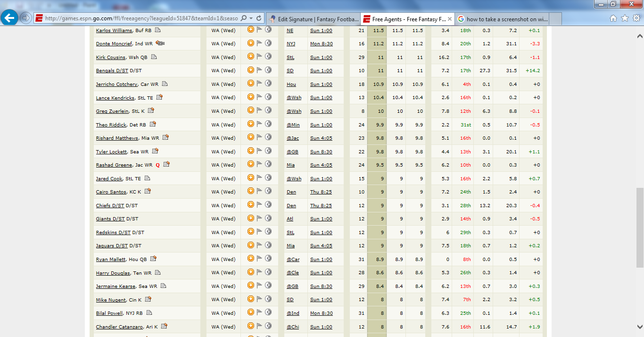Open browser home page icon
This screenshot has height=337, width=644.
613,18
